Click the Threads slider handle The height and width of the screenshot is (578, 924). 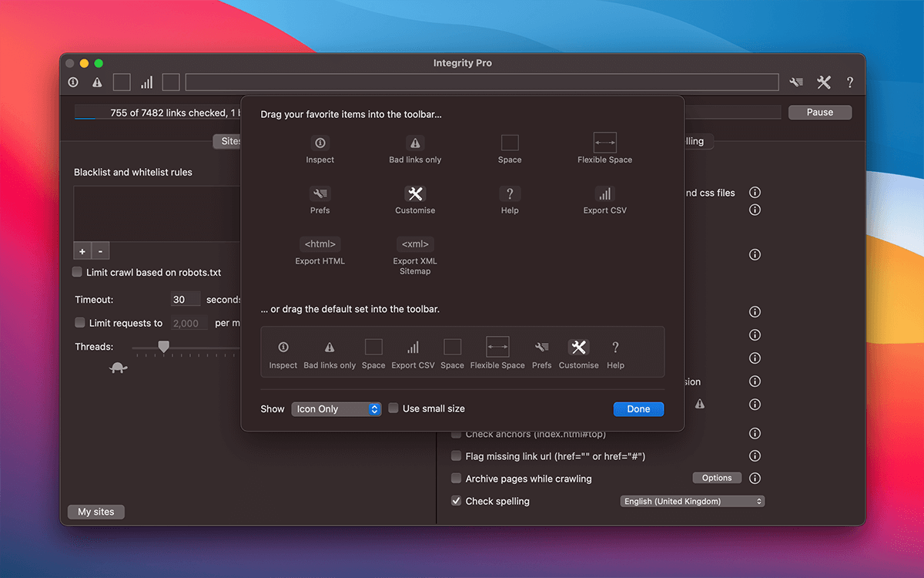163,348
